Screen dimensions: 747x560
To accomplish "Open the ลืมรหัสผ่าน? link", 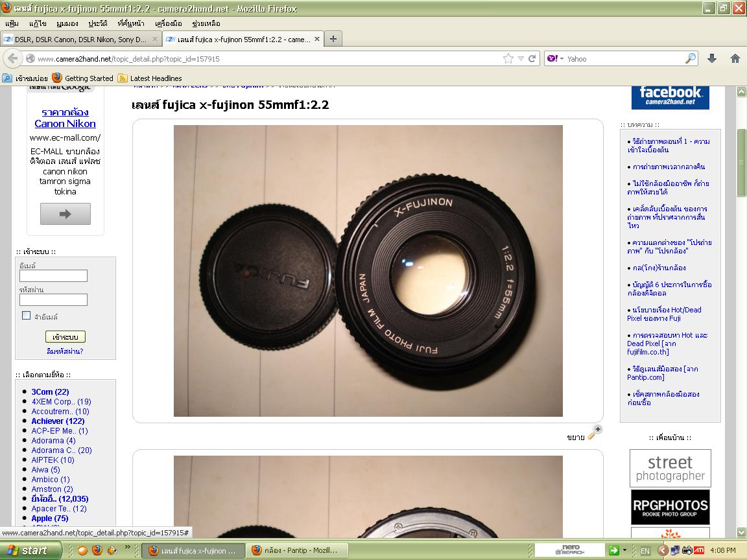I will pos(65,351).
